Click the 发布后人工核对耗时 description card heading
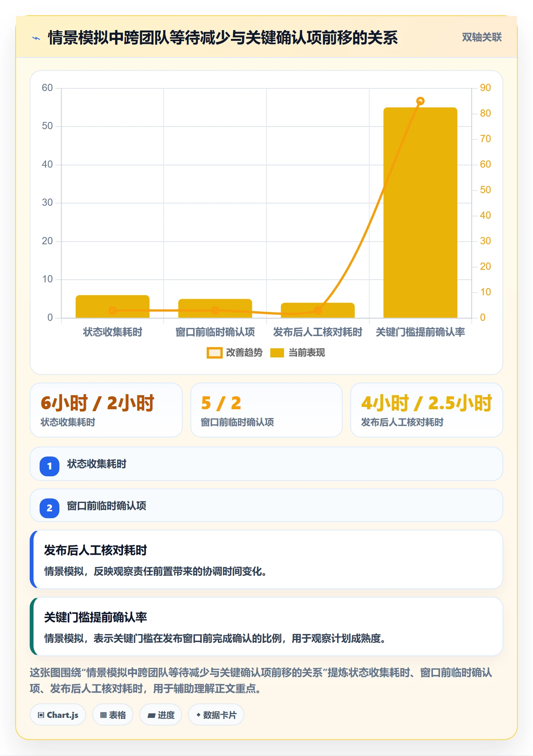Viewport: 533px width, 756px height. [96, 551]
